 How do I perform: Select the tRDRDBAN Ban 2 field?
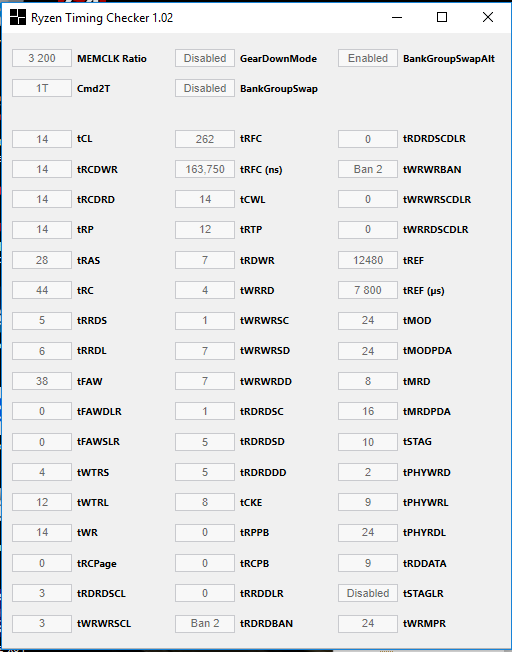205,623
